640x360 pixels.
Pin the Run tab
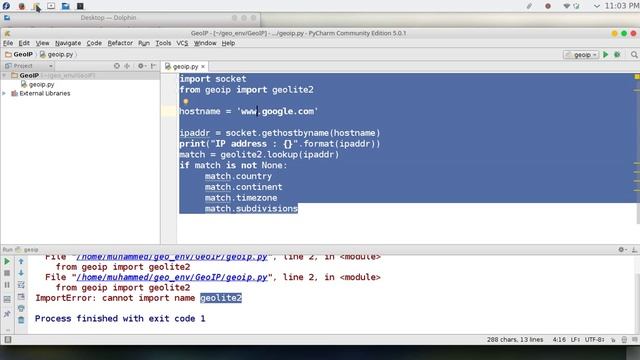(7, 313)
